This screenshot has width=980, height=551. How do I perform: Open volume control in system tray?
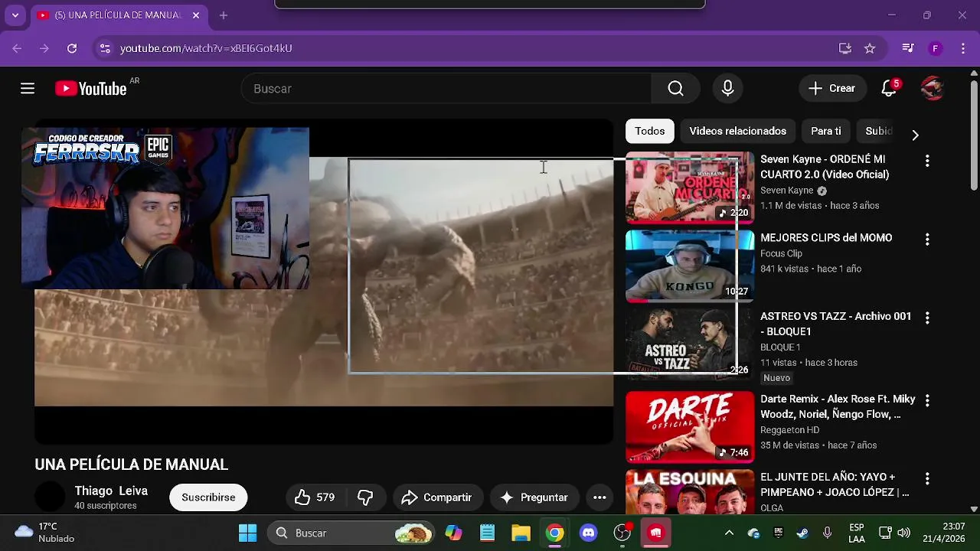(x=904, y=533)
